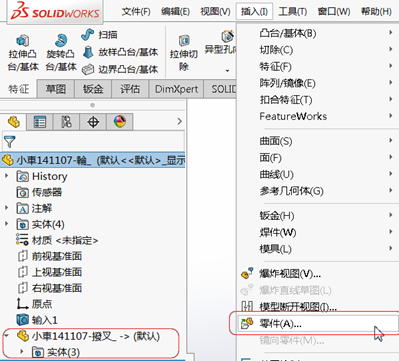Open the 文件(F) menu
The height and width of the screenshot is (361, 399).
click(136, 12)
